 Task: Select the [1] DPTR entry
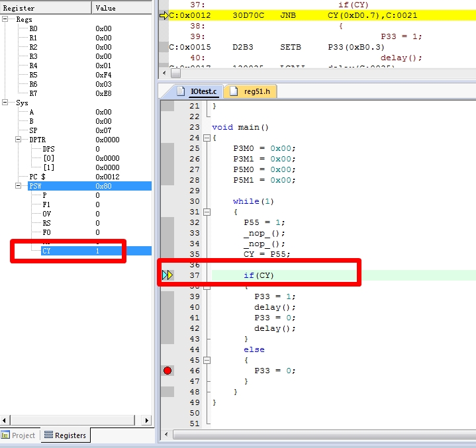[96, 167]
